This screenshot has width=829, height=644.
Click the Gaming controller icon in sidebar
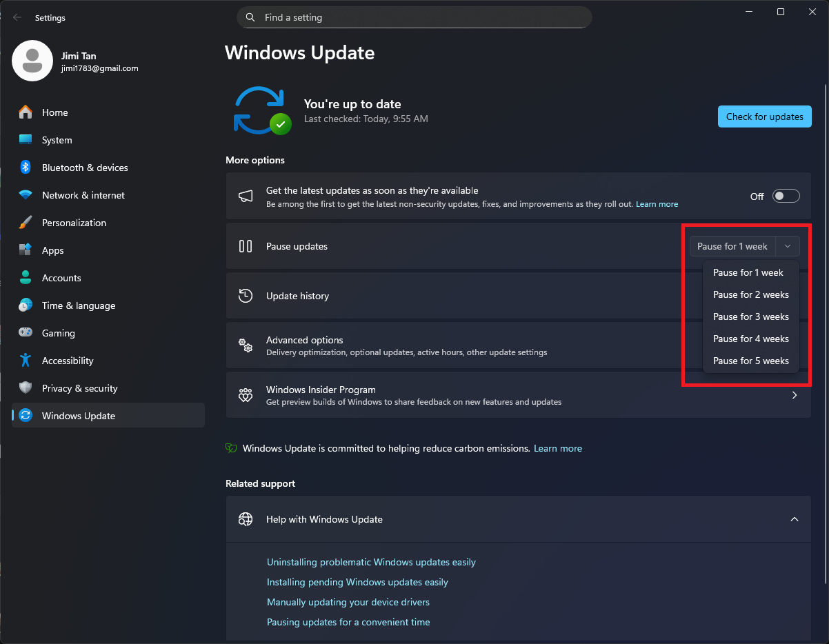pyautogui.click(x=26, y=333)
